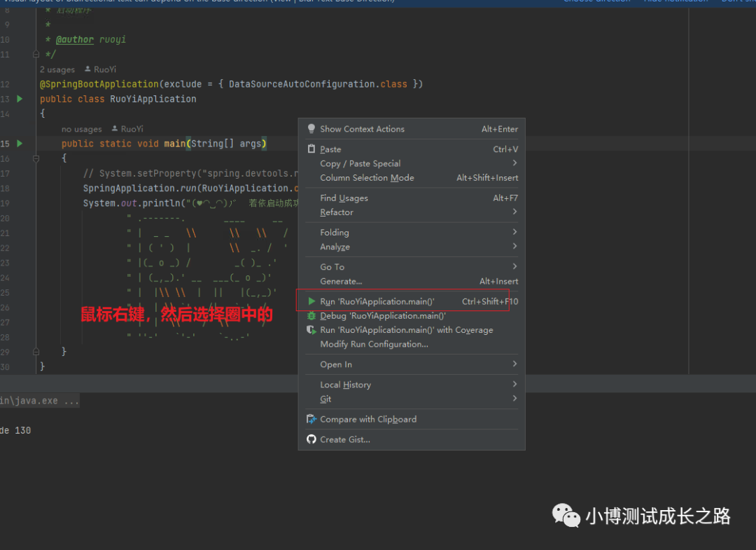Click the commented System.setProperty line
The height and width of the screenshot is (550, 756).
click(x=191, y=173)
